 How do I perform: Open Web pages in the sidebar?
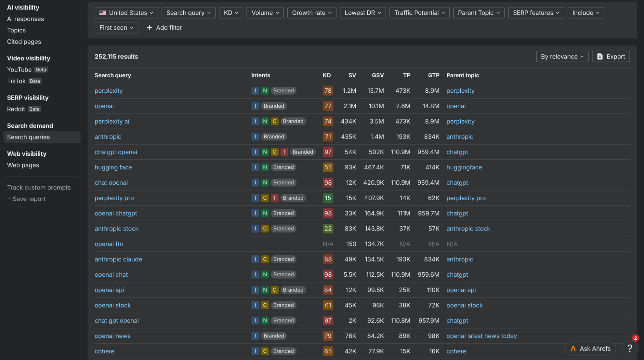23,165
